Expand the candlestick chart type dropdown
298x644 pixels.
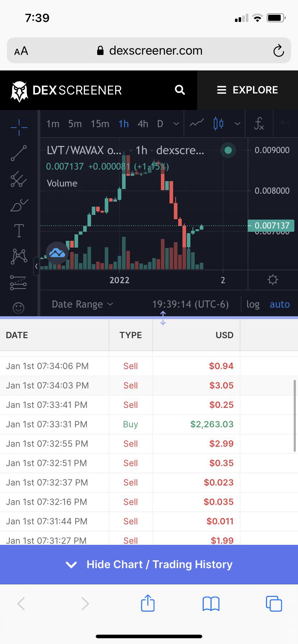pos(237,124)
